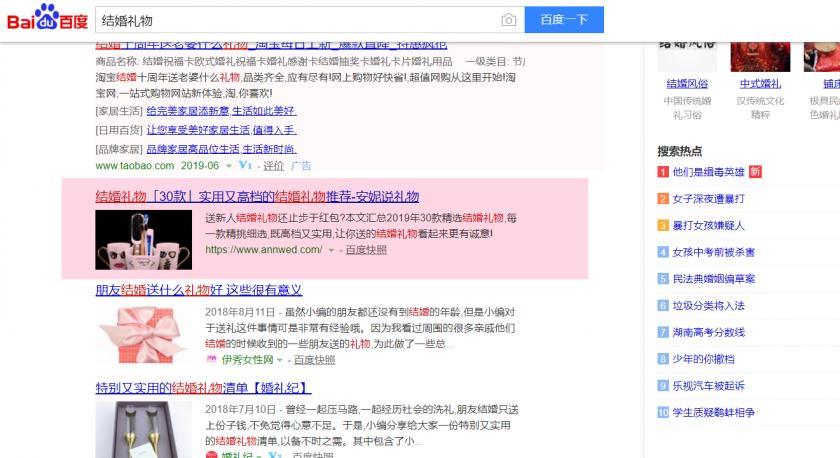Open 朋友结婚送什么礼物好 result link

[198, 290]
